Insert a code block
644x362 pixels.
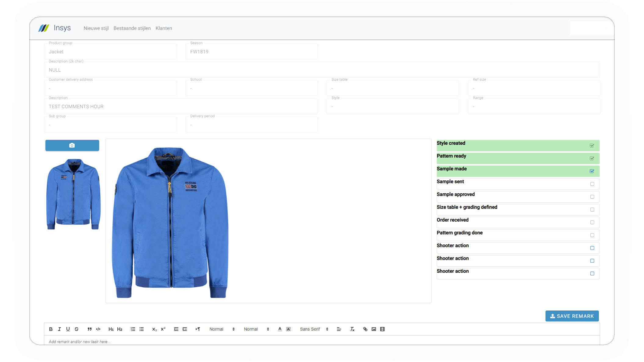[x=98, y=329]
